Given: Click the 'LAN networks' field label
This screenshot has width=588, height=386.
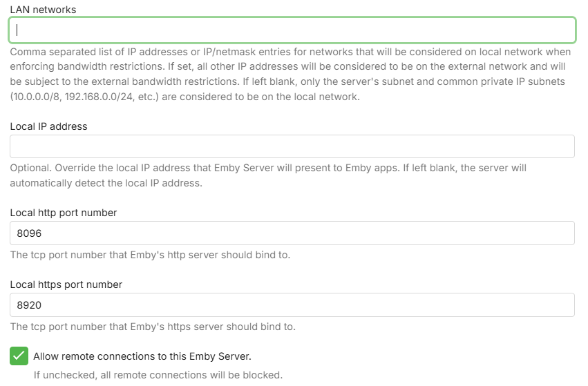Looking at the screenshot, I should coord(43,10).
